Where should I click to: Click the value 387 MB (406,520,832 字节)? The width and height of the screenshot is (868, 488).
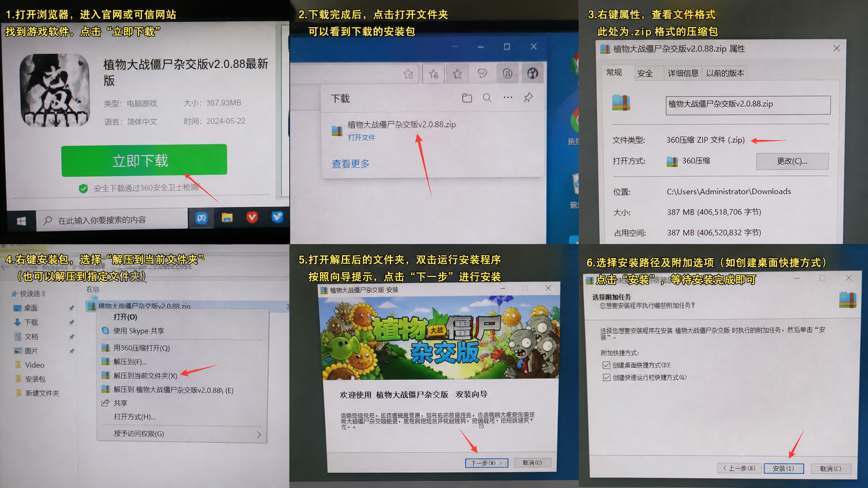coord(714,233)
